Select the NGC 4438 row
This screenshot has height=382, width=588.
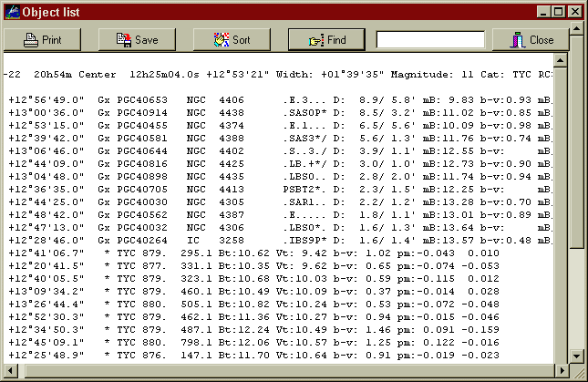click(279, 113)
